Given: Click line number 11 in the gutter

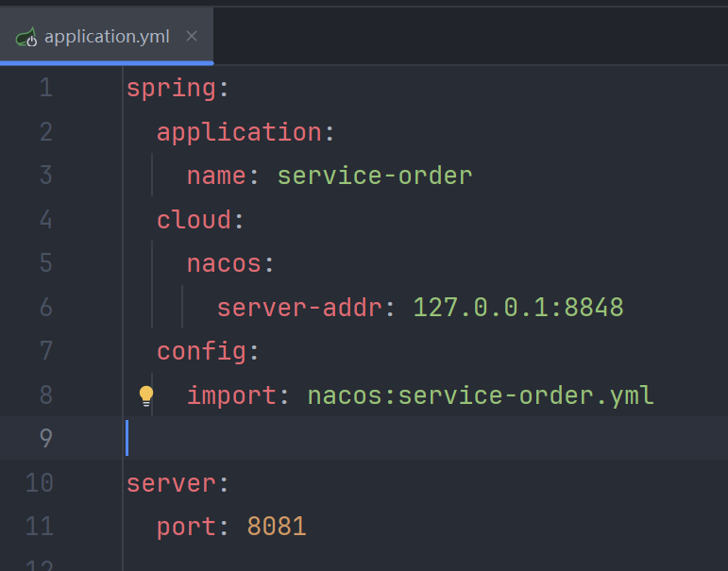Looking at the screenshot, I should (x=40, y=527).
